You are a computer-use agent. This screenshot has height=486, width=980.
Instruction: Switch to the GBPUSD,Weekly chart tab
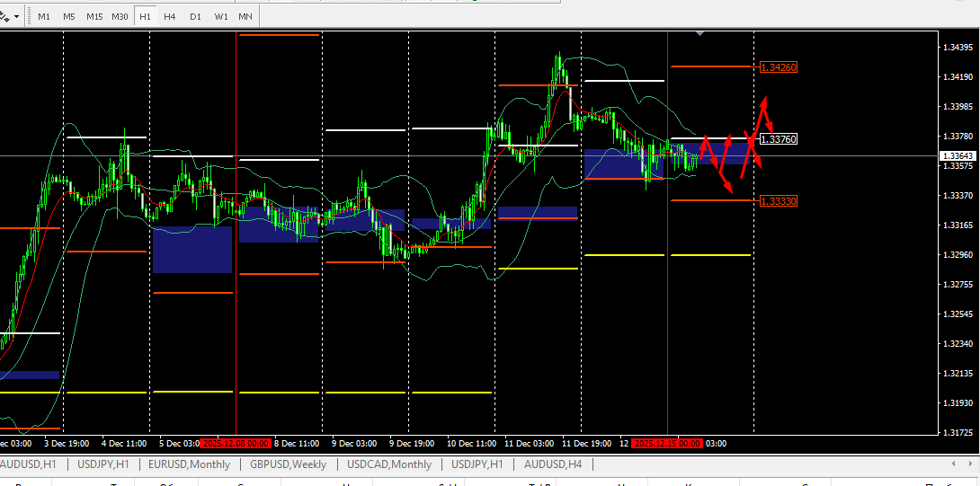pyautogui.click(x=288, y=464)
